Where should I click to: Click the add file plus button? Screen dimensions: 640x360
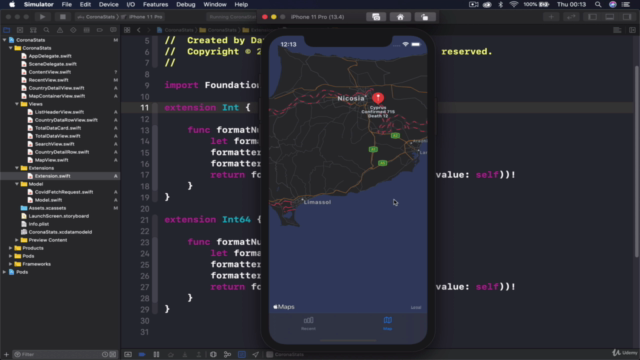click(6, 354)
